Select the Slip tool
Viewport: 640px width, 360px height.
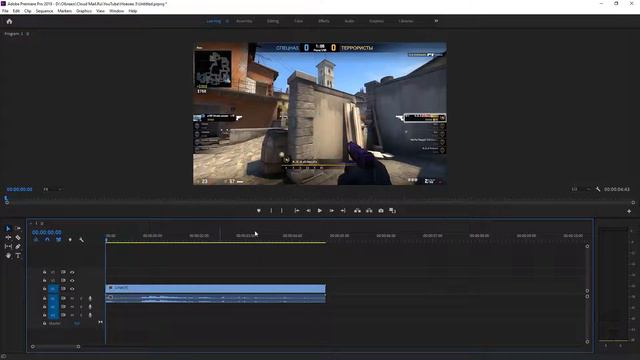[x=8, y=247]
